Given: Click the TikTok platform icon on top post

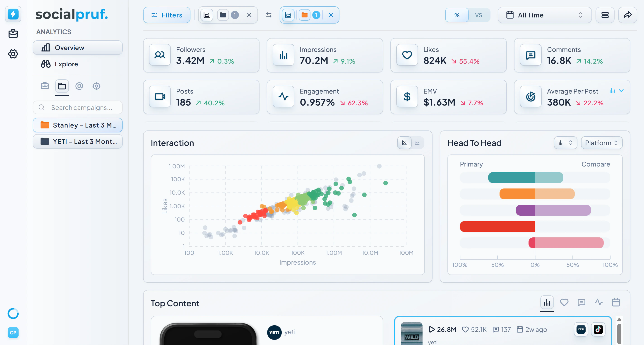Looking at the screenshot, I should point(598,330).
